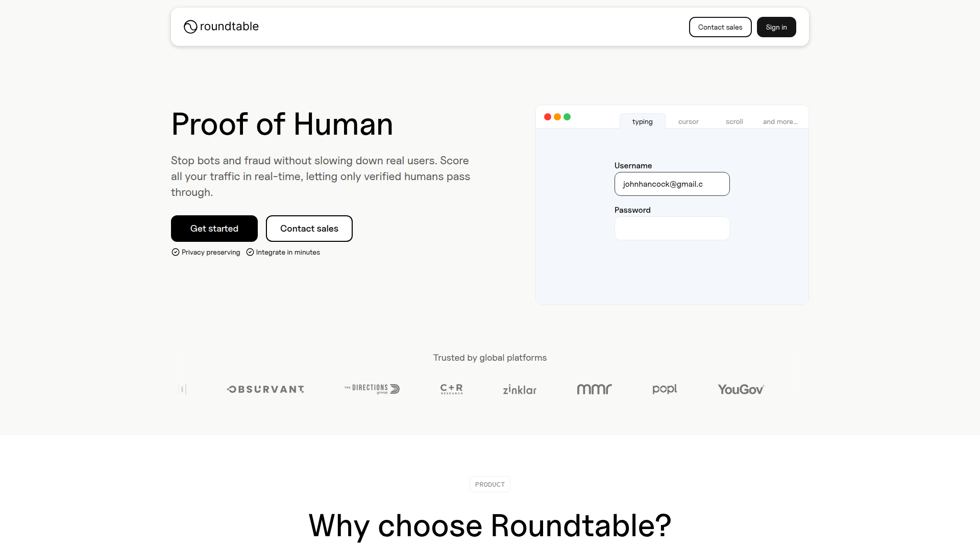Image resolution: width=980 pixels, height=551 pixels.
Task: Click the roundtable logo icon
Action: coord(190,27)
